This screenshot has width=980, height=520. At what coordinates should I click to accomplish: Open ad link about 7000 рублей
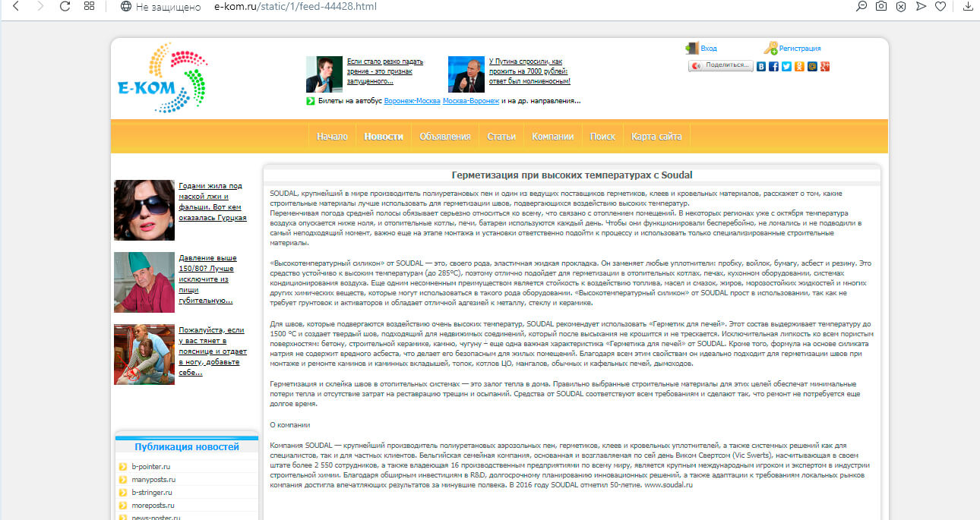click(530, 71)
